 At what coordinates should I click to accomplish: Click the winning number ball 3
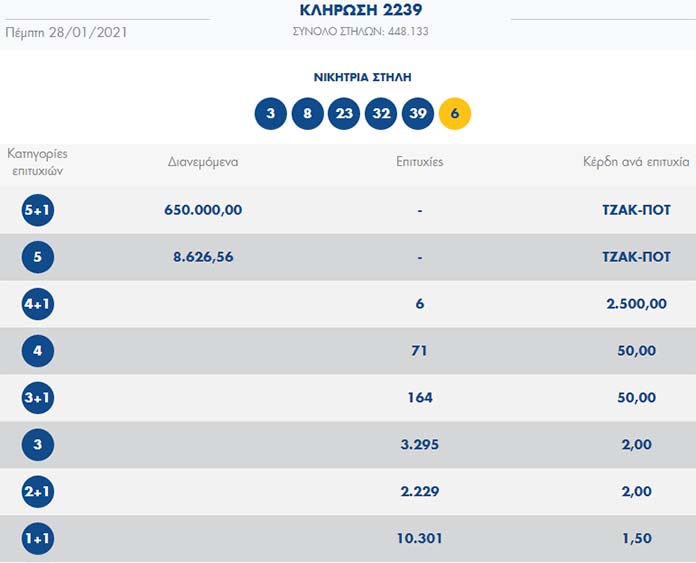[270, 113]
